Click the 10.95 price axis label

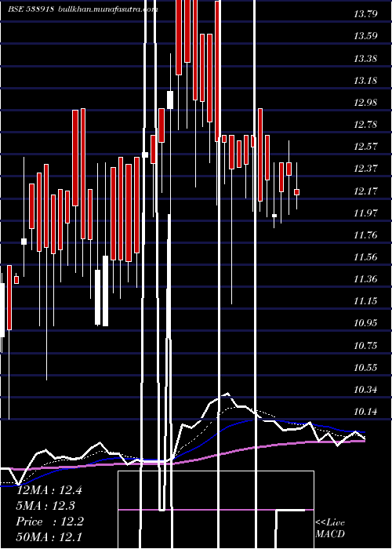pyautogui.click(x=365, y=323)
